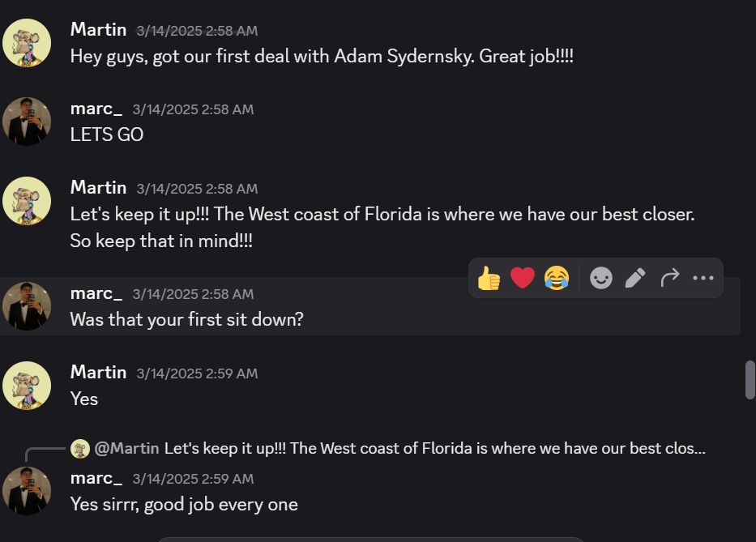The image size is (756, 542).
Task: Click the forward message arrow icon
Action: (669, 279)
